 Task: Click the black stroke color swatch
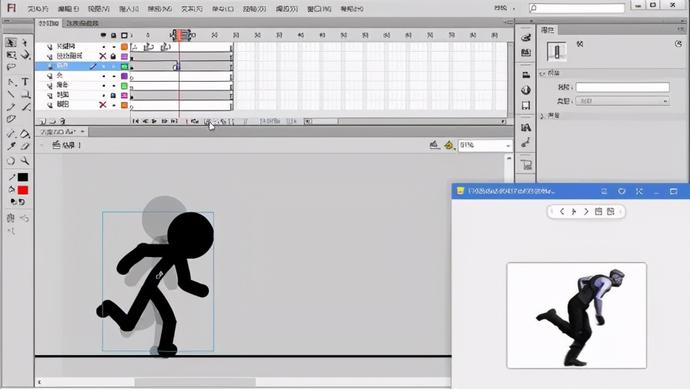pyautogui.click(x=23, y=177)
